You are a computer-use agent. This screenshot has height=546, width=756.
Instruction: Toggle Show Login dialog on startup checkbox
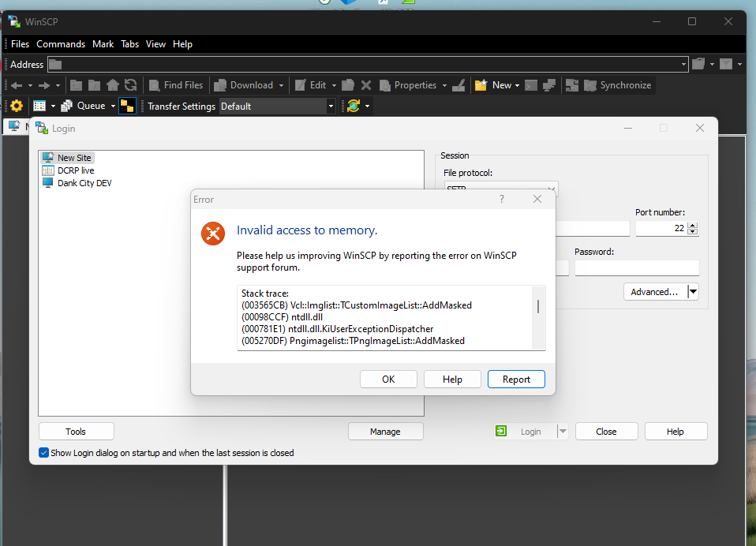point(44,453)
